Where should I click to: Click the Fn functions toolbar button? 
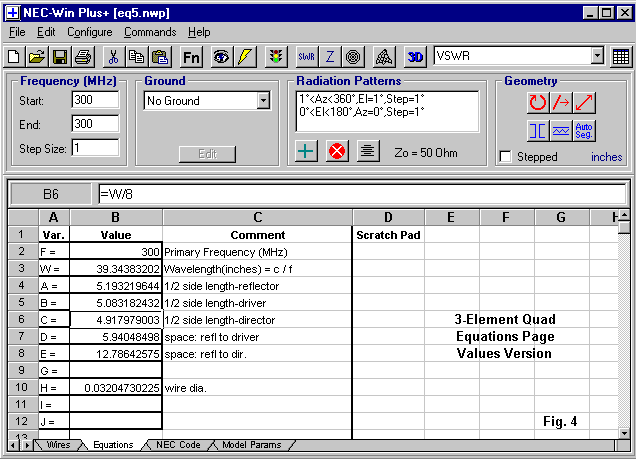point(190,57)
